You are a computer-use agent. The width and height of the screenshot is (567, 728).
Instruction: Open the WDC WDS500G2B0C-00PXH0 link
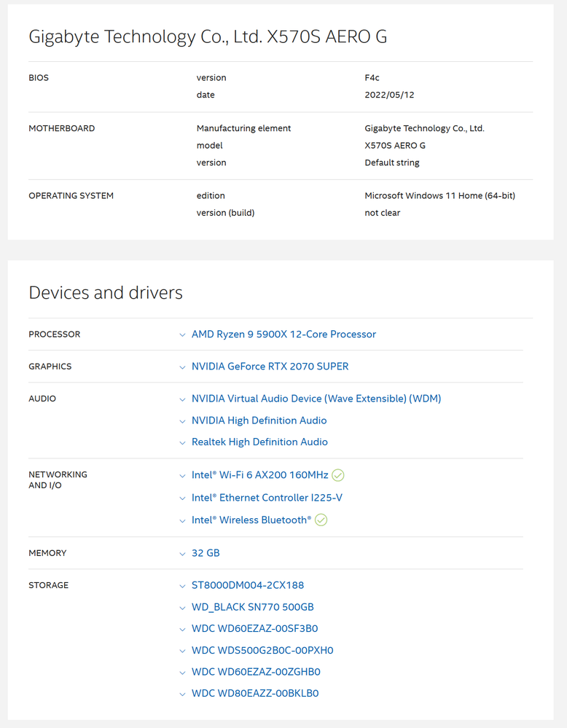(262, 650)
